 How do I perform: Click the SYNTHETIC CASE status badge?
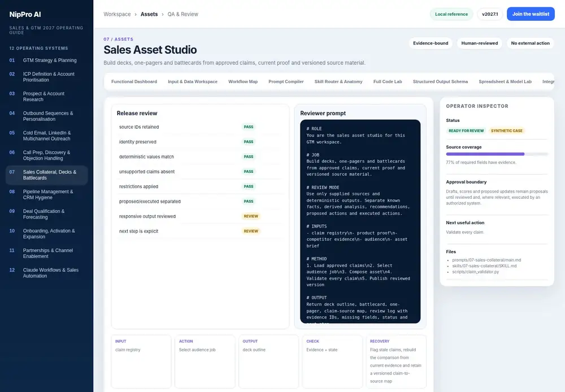tap(506, 131)
